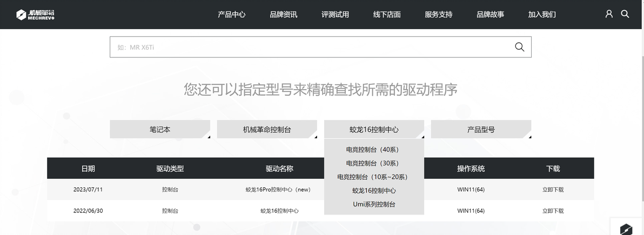
Task: Click the 操作系统 column header
Action: coord(471,169)
